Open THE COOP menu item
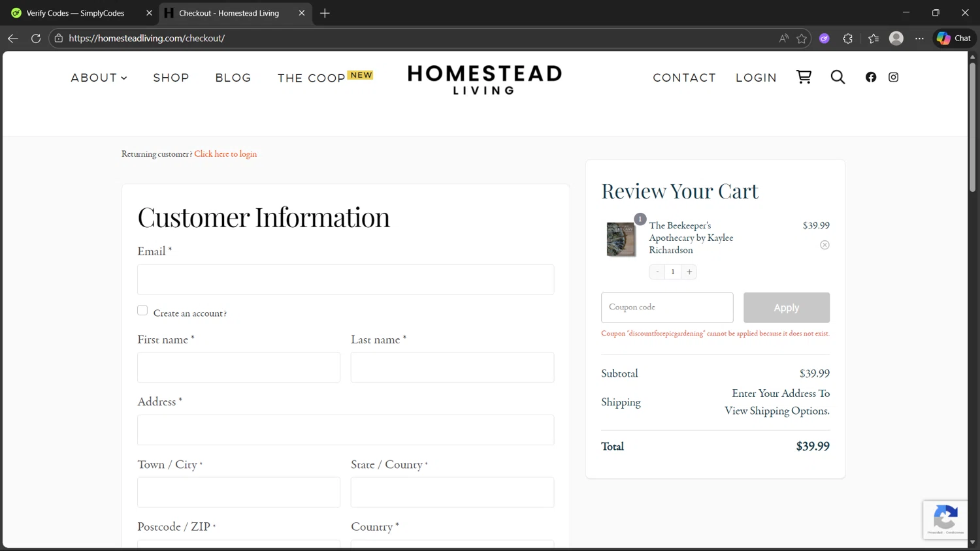Viewport: 980px width, 551px height. pos(311,78)
